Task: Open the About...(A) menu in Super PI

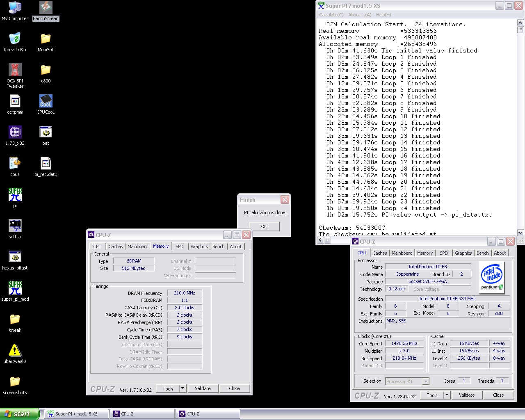Action: point(360,15)
